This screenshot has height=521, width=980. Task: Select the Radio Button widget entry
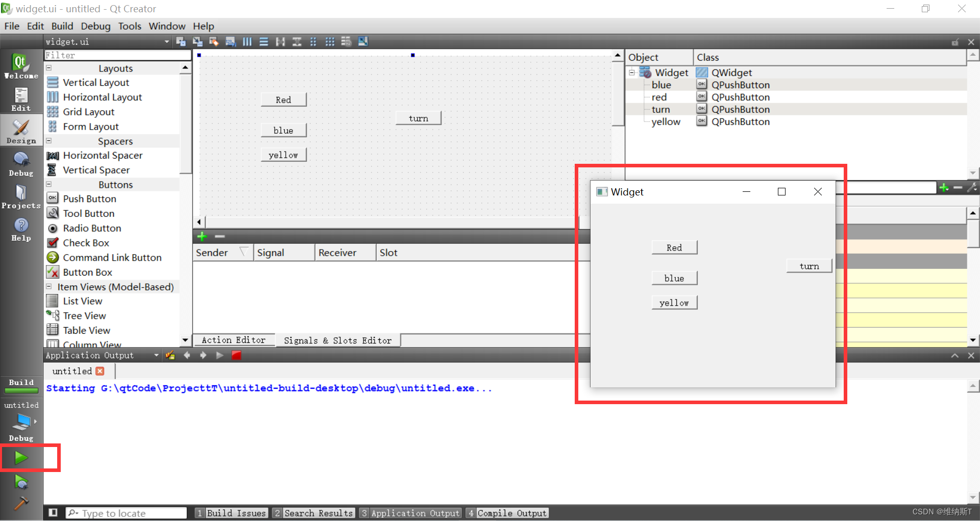[x=91, y=228]
